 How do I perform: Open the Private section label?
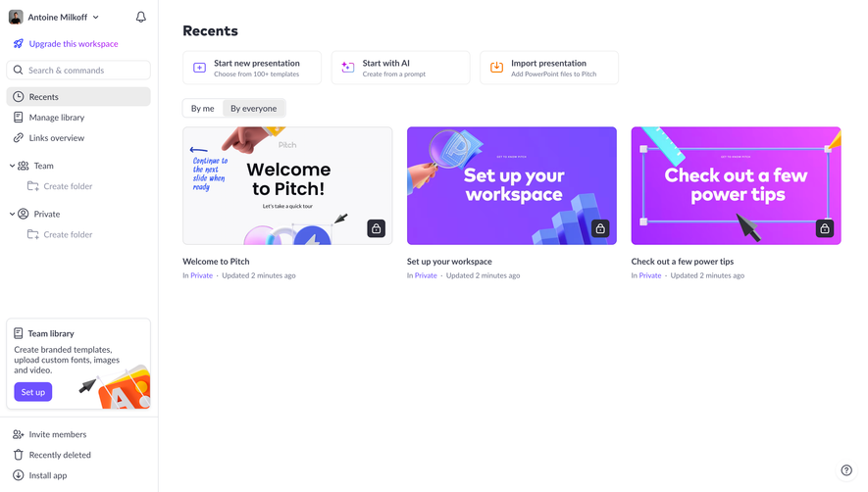point(46,215)
